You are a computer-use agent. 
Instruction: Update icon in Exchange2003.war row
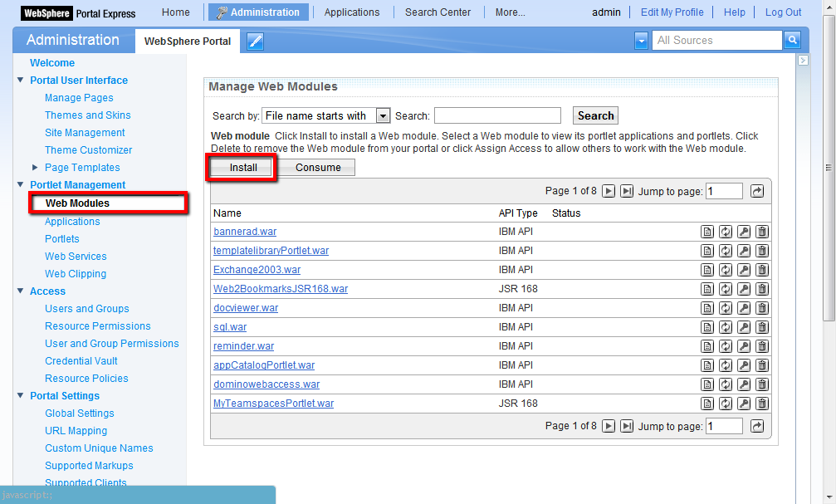(725, 270)
